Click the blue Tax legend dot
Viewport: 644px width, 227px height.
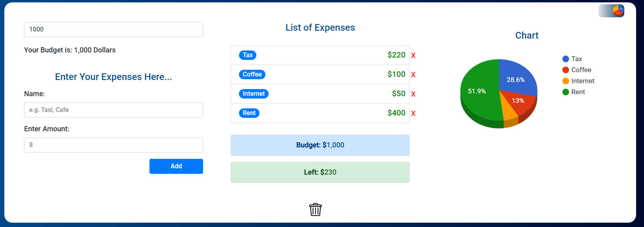click(565, 58)
